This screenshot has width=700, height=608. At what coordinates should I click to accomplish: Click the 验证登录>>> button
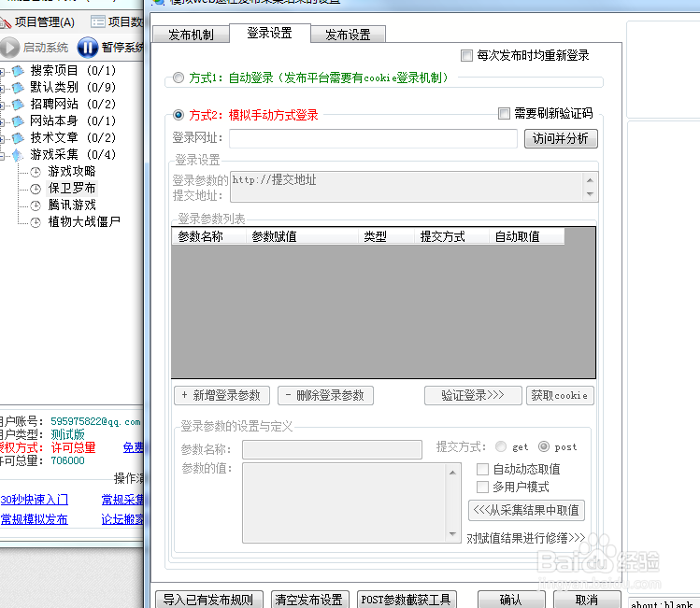click(473, 395)
